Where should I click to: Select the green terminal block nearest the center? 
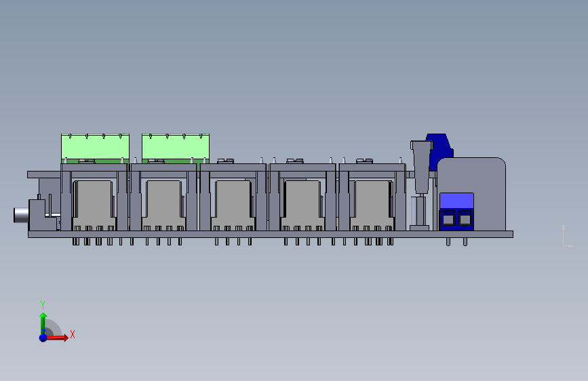176,148
